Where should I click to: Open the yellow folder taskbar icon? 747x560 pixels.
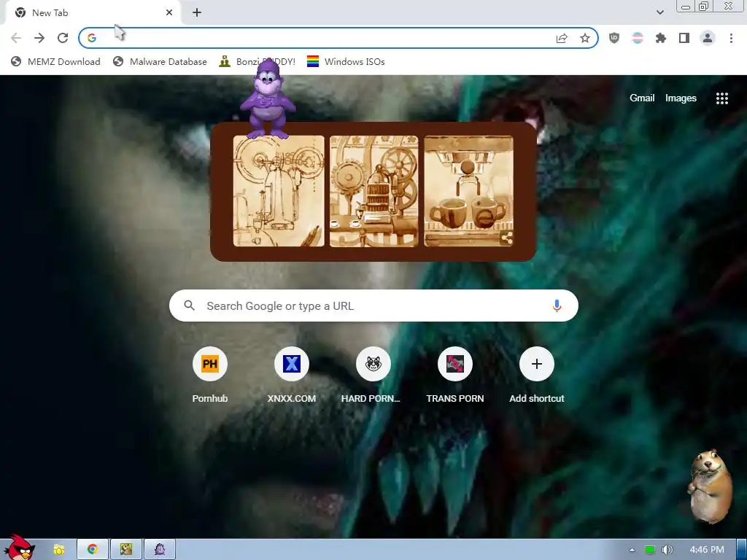point(58,550)
